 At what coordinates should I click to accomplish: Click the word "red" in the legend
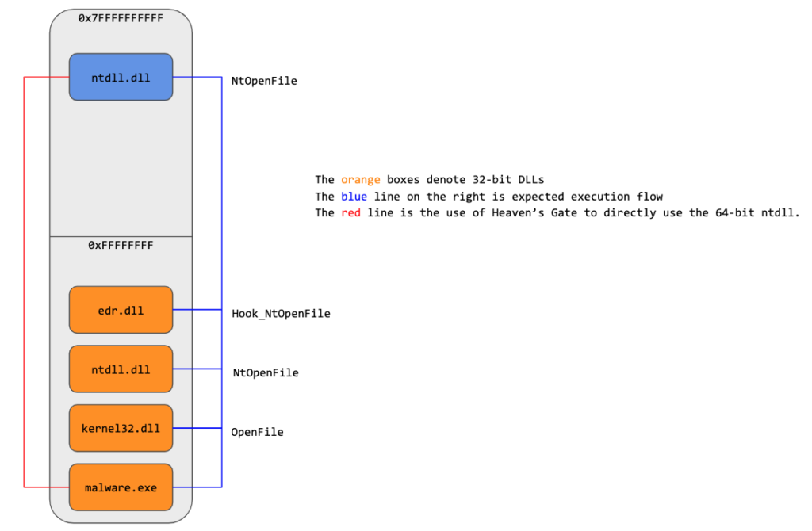pos(350,213)
